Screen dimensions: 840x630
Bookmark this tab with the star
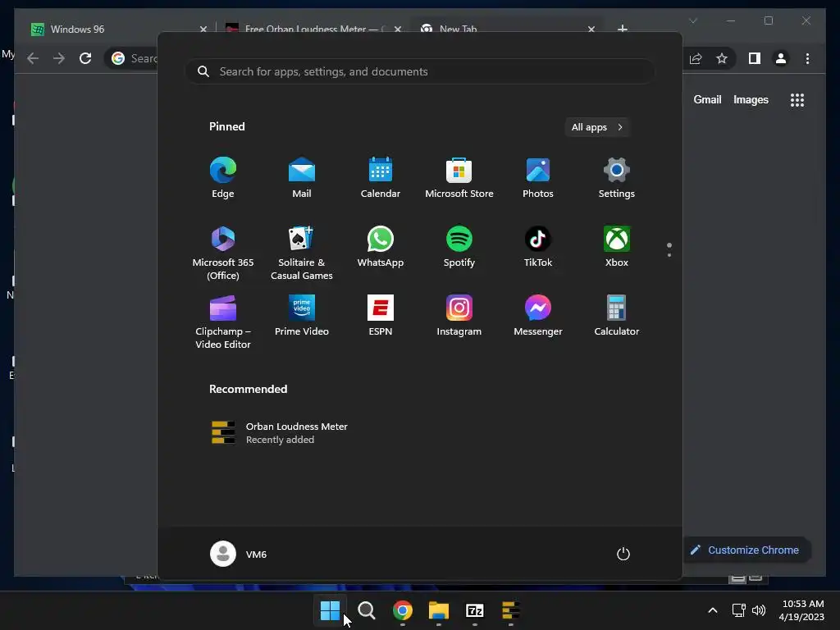point(722,58)
